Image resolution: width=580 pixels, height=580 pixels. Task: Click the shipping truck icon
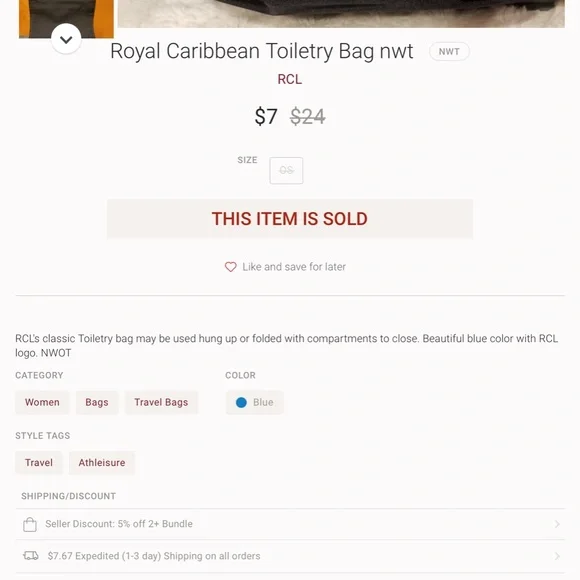point(31,556)
